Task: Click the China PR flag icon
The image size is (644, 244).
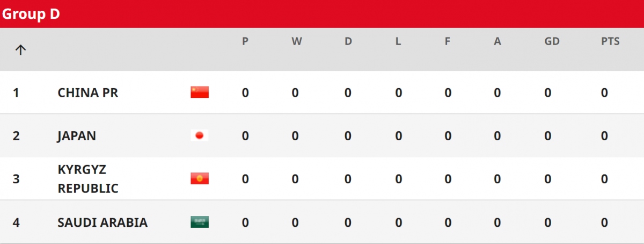Action: coord(200,92)
